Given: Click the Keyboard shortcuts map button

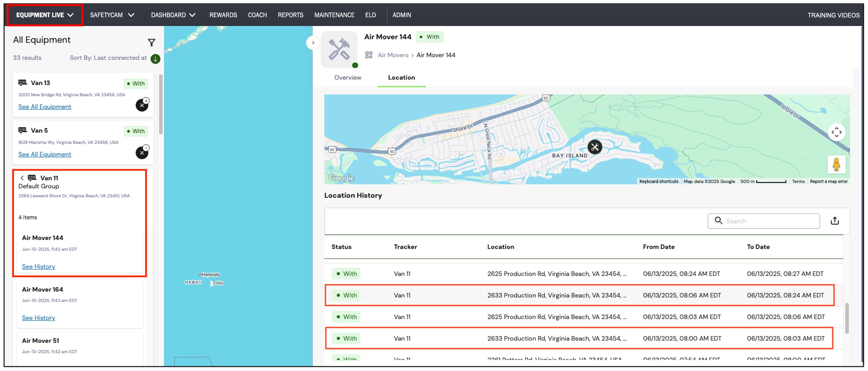Looking at the screenshot, I should [659, 181].
